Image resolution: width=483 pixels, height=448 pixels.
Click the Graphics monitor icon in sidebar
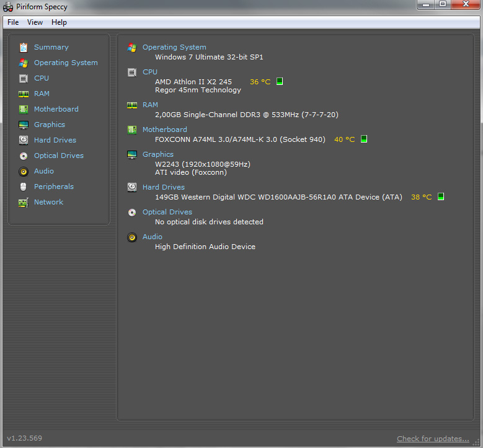(24, 125)
